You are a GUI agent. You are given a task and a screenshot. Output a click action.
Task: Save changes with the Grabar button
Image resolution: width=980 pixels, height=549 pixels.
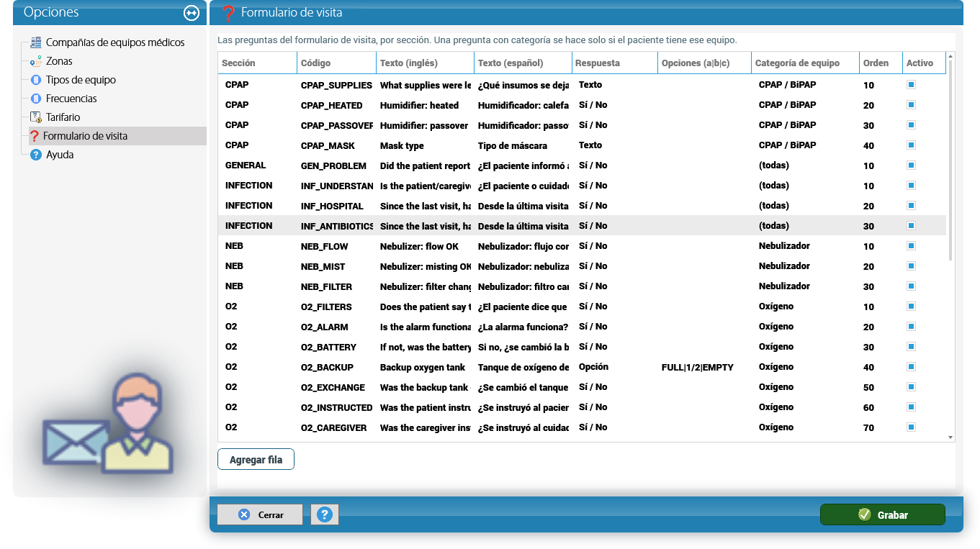[x=882, y=514]
